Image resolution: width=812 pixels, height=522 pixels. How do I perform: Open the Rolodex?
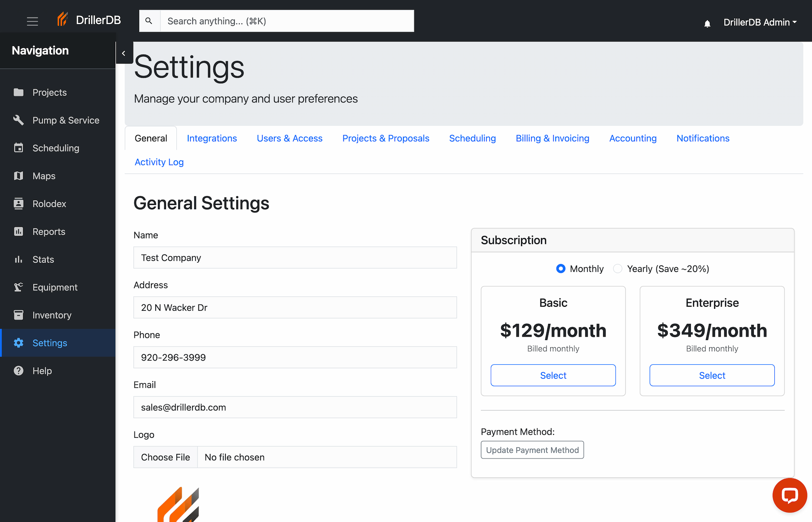tap(49, 203)
